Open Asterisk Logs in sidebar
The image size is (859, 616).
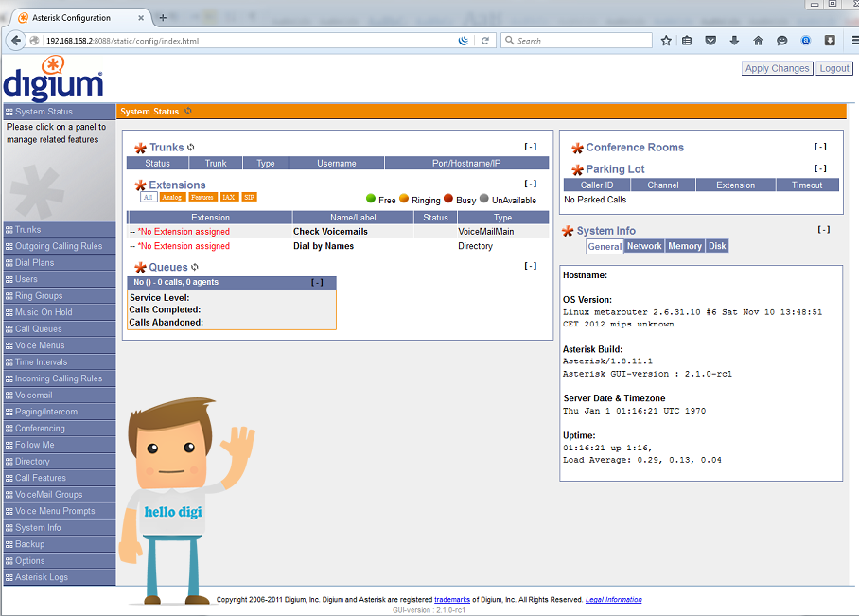pyautogui.click(x=60, y=577)
